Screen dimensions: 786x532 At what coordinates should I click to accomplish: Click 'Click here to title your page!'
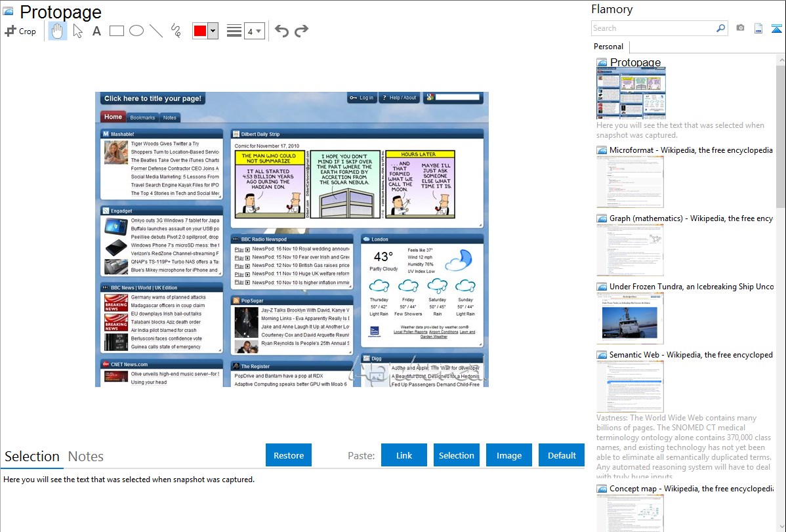[152, 98]
